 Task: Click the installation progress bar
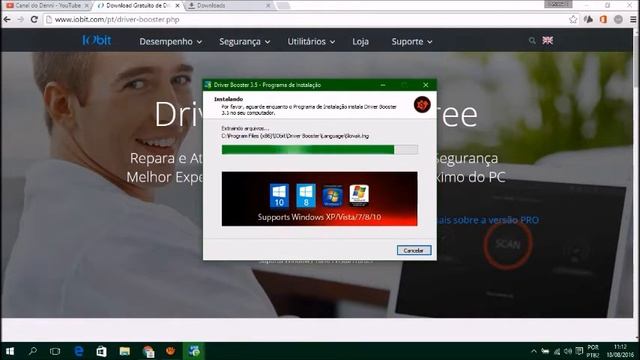(320, 149)
